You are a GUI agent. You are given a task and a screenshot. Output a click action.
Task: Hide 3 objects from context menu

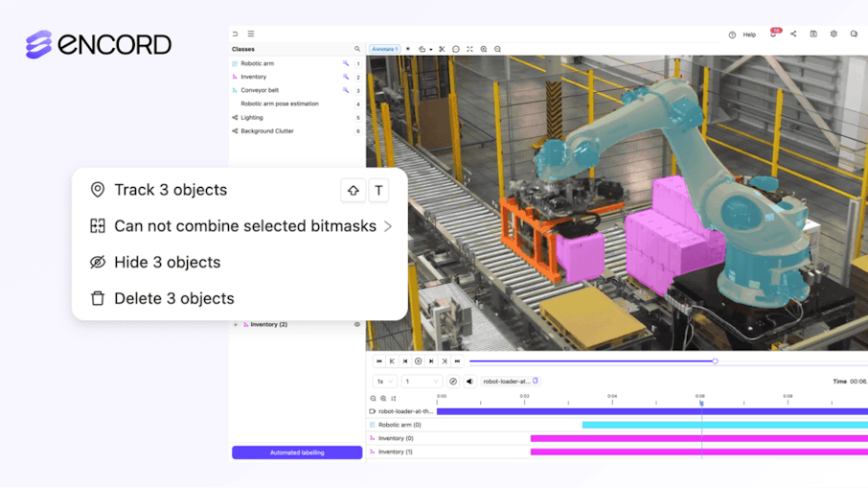[167, 263]
